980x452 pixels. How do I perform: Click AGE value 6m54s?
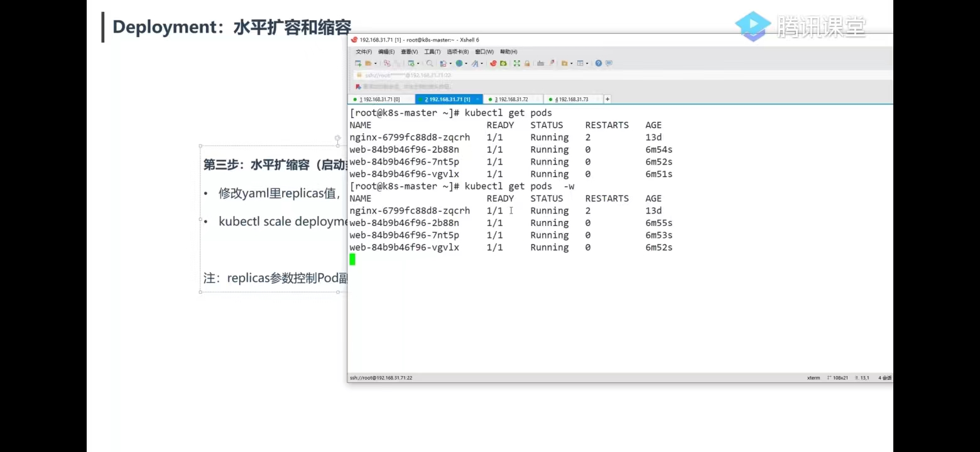(x=659, y=149)
